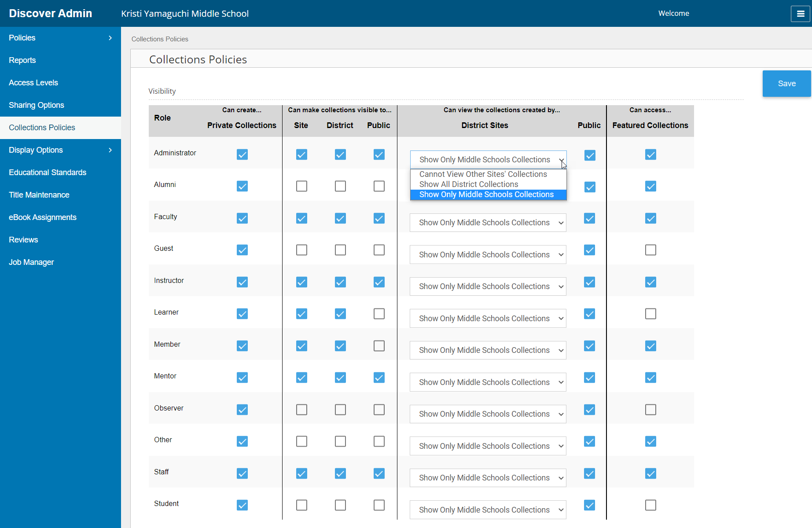Enable Featured Collections access for Learner

(x=650, y=313)
